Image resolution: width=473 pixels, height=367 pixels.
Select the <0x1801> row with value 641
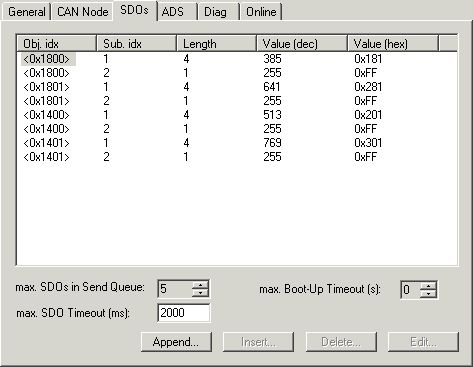coord(237,87)
